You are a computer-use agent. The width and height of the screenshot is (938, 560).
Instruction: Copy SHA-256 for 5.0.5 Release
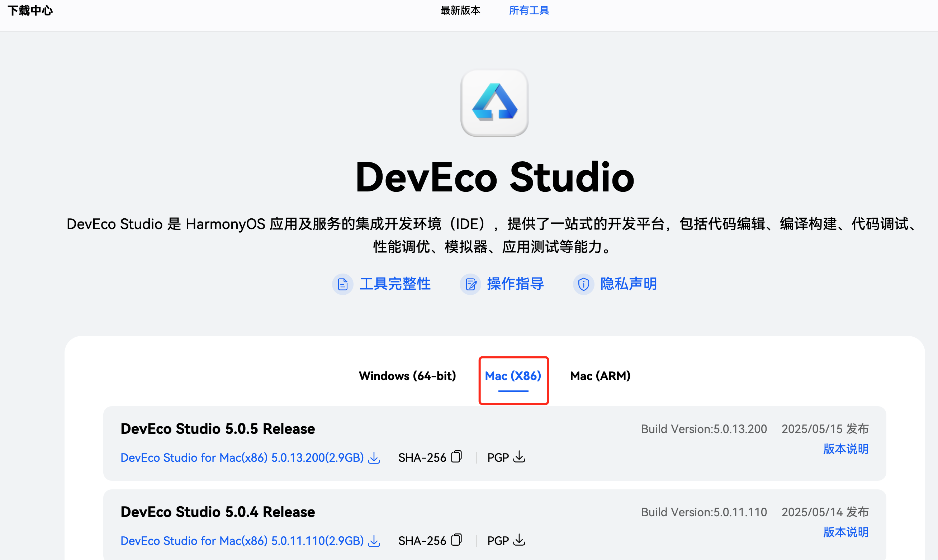tap(456, 457)
